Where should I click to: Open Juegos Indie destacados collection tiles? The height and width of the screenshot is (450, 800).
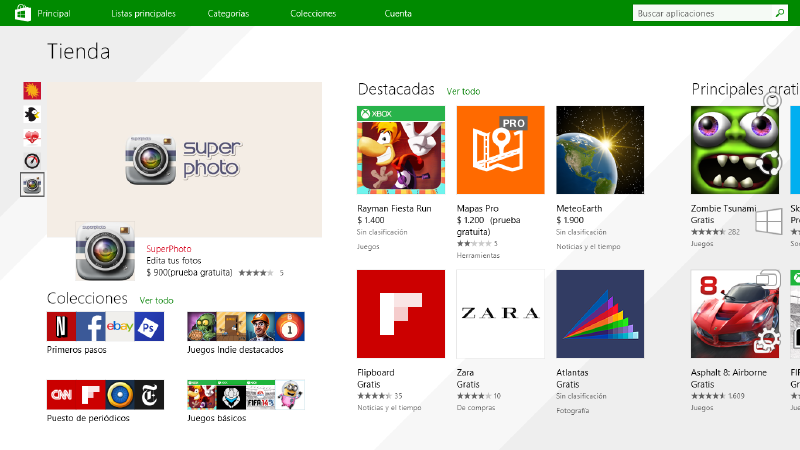[x=246, y=327]
